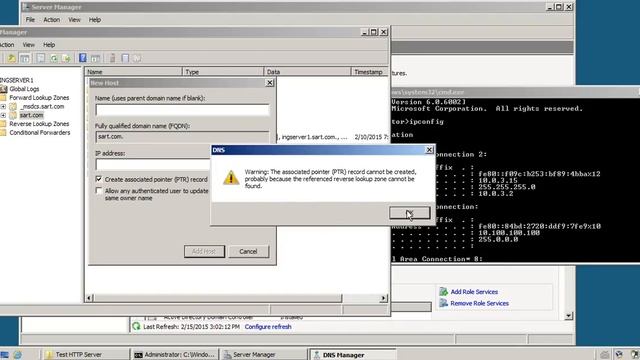Click the properties icon left of refresh
Viewport: 640px width, 360px height.
tap(40, 58)
